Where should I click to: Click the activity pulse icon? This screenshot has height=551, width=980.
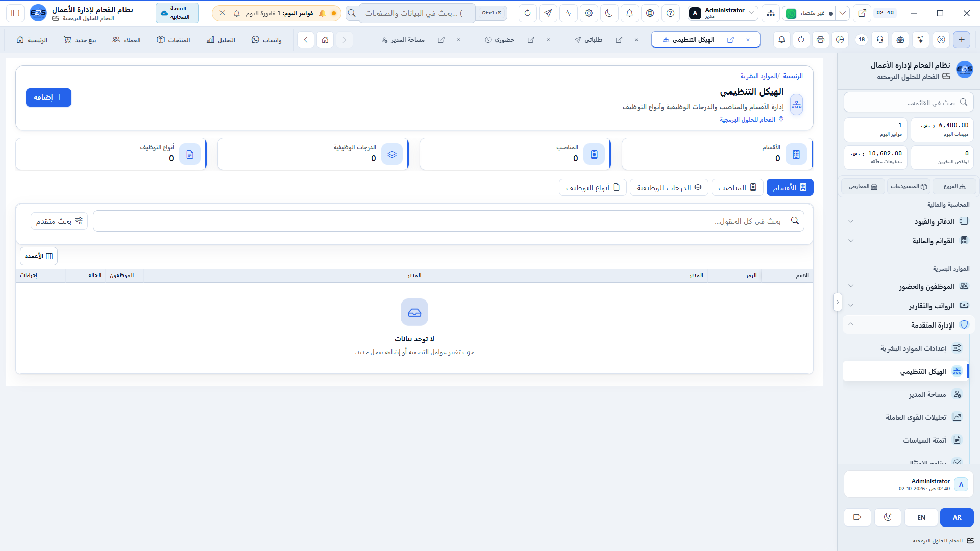pyautogui.click(x=568, y=13)
